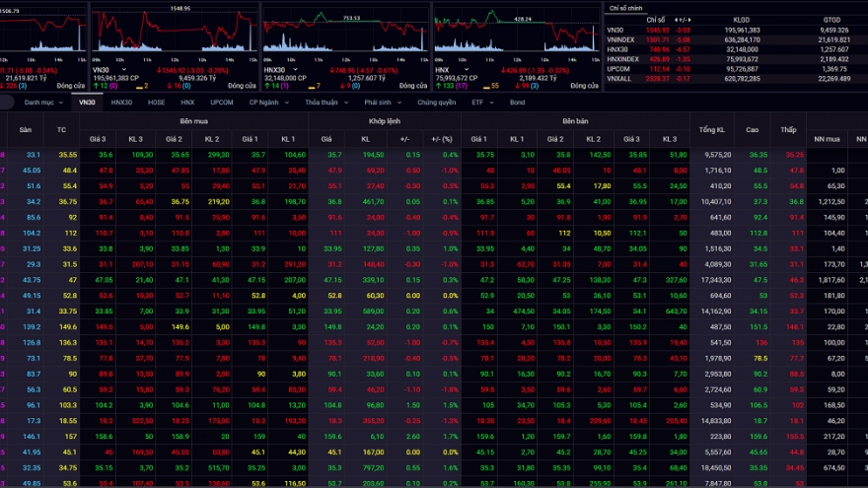Click the TC column header
The width and height of the screenshot is (868, 488).
coord(62,129)
